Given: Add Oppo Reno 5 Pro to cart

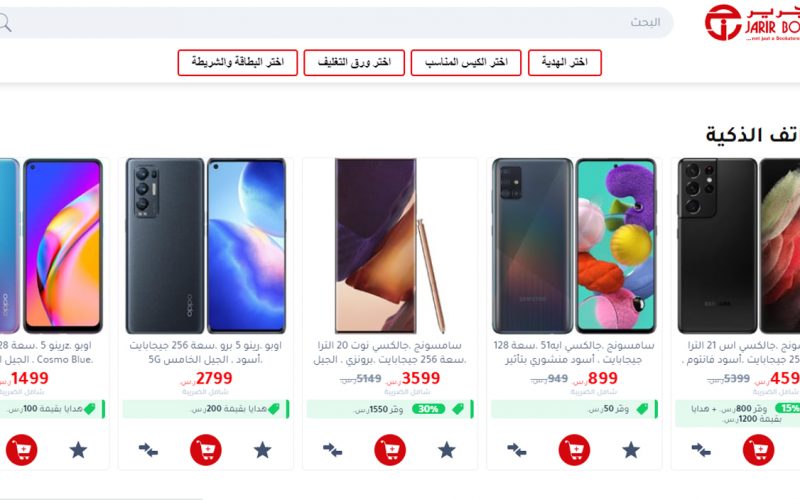Looking at the screenshot, I should click(206, 449).
